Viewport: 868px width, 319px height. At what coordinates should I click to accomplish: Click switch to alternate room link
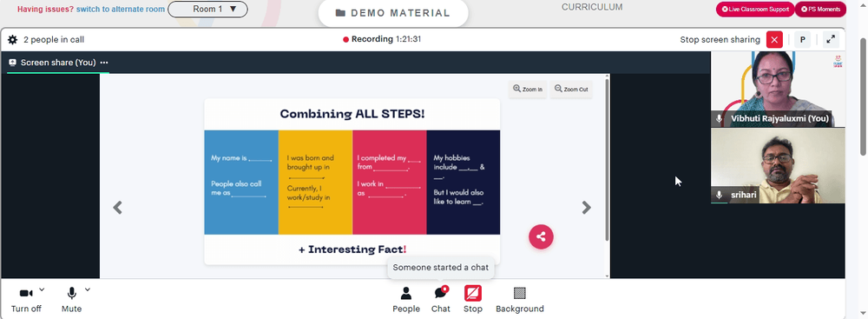coord(120,9)
